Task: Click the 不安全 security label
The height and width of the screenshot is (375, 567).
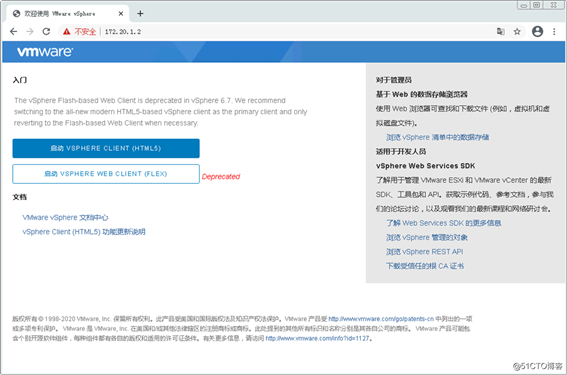Action: point(85,32)
